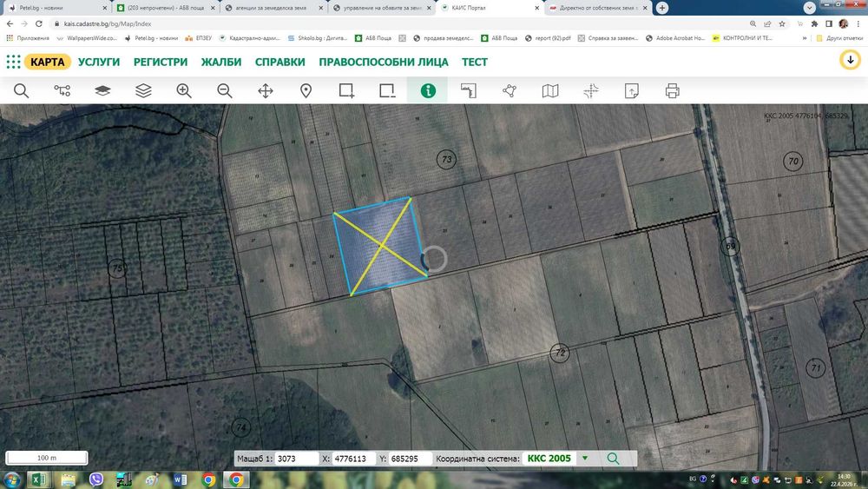
Task: Activate the pan move tool
Action: coord(266,91)
